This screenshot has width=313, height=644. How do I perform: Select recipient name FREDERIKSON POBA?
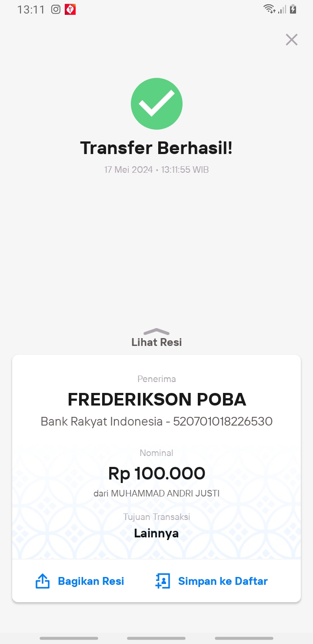157,399
